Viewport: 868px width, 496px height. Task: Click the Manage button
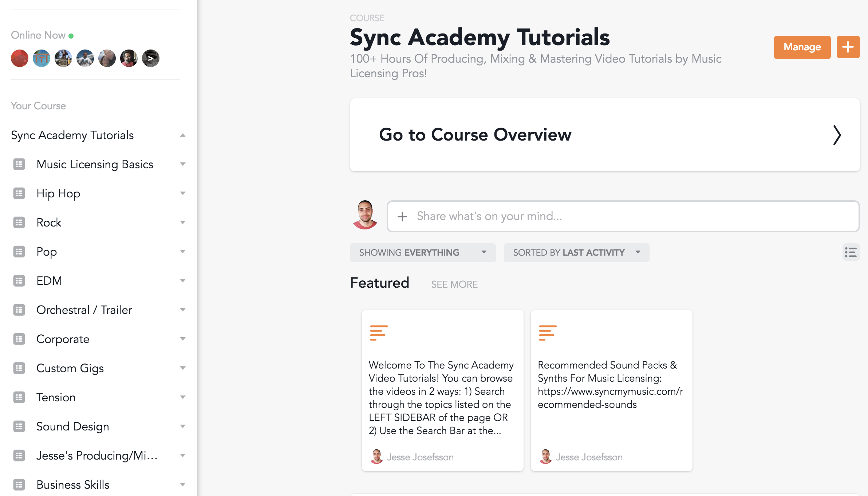(802, 47)
